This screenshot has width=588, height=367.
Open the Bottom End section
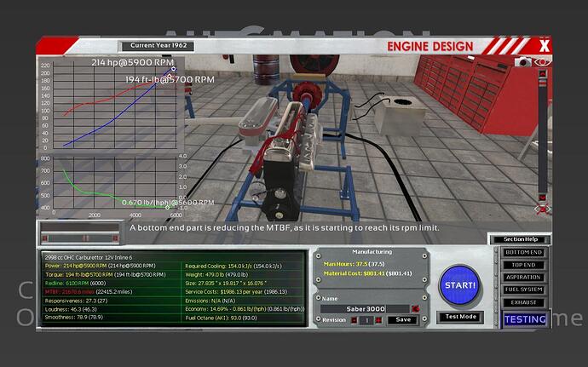[523, 253]
